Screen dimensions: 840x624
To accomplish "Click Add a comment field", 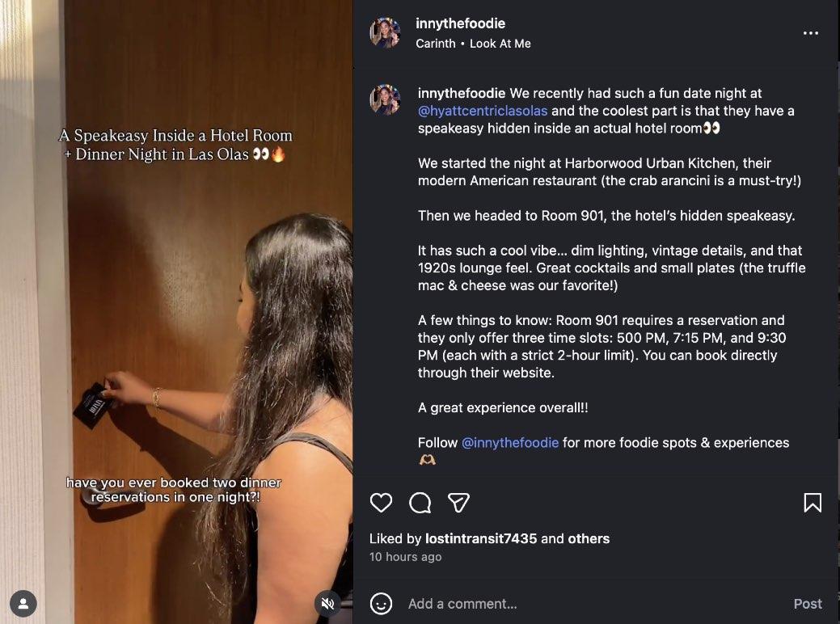I will coord(595,604).
